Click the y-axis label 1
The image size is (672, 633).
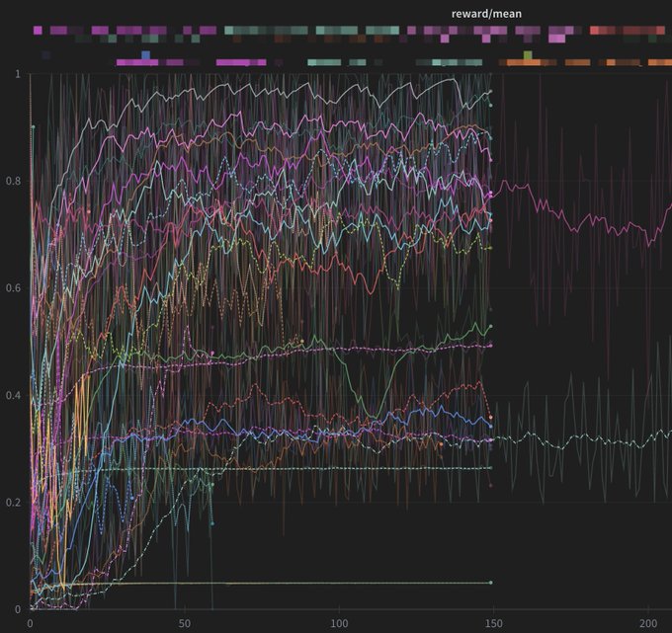coord(18,74)
